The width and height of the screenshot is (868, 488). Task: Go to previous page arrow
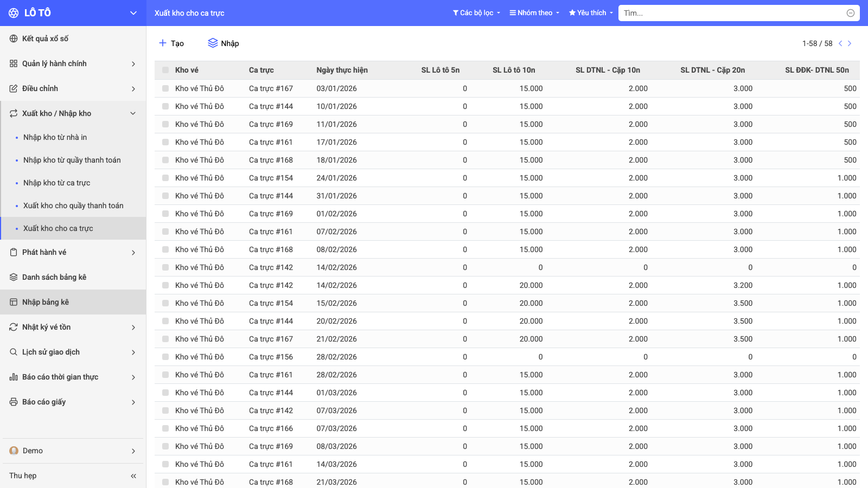click(840, 43)
